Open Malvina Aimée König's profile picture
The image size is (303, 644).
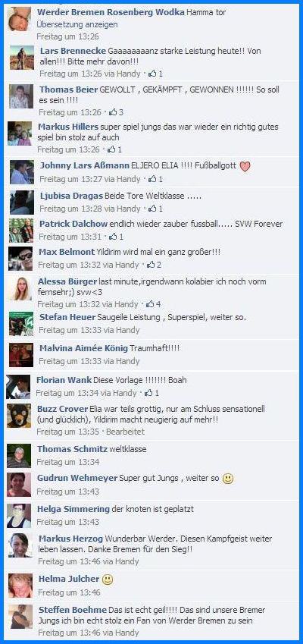point(21,355)
